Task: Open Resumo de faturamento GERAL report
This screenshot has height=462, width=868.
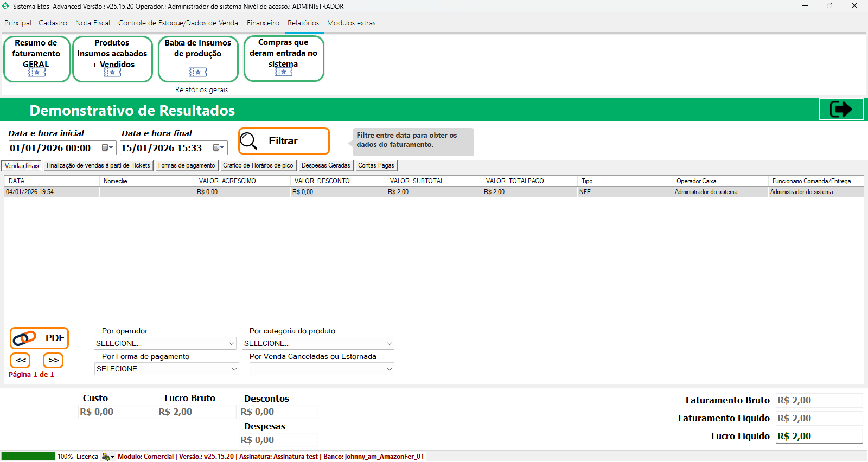Action: tap(36, 59)
